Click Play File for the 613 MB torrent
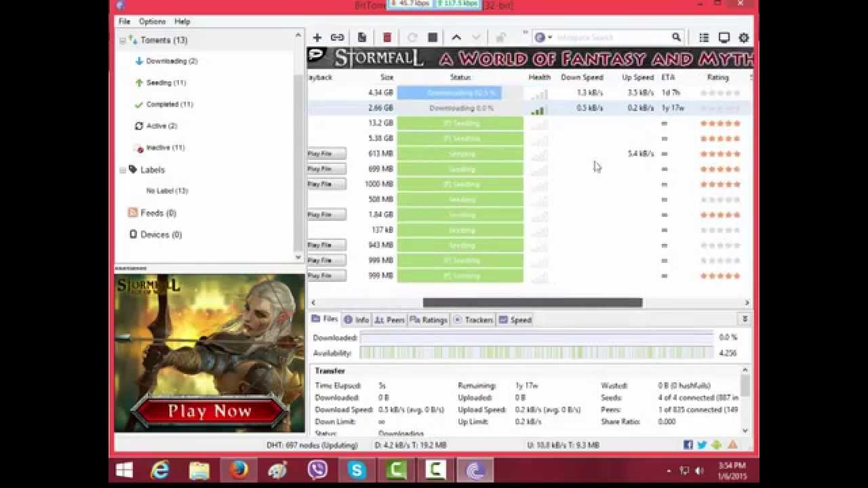Image resolution: width=868 pixels, height=488 pixels. coord(326,154)
